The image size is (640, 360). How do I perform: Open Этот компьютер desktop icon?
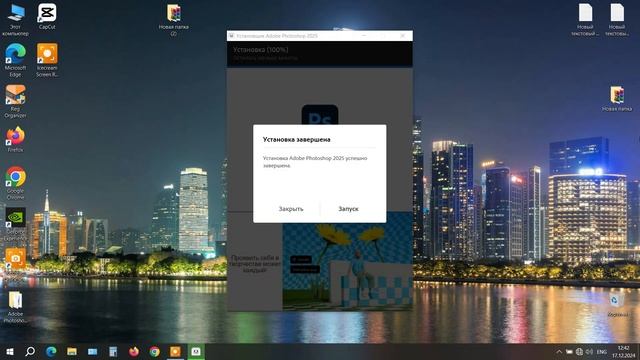(x=15, y=20)
